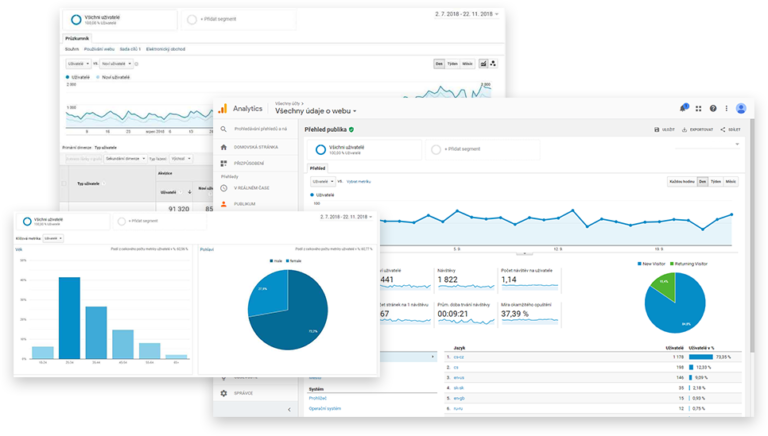This screenshot has width=768, height=436.
Task: Click the orange Analytics logo icon
Action: click(x=223, y=108)
